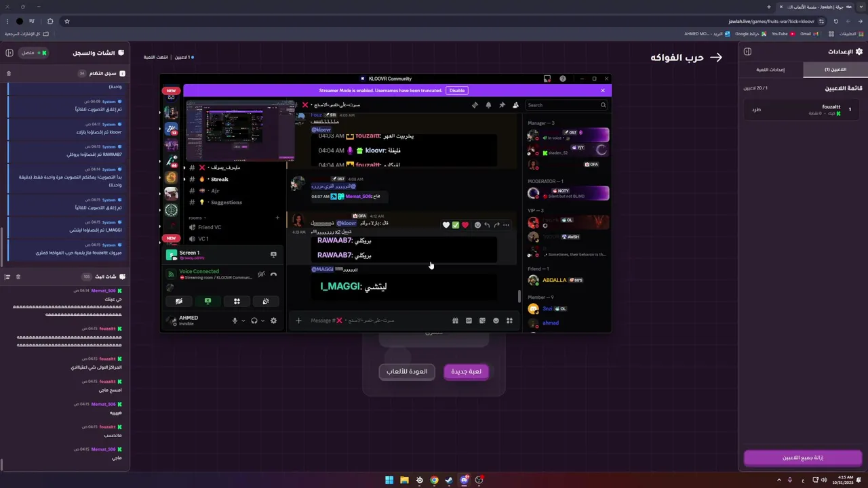Open apps launcher in Discord message bar
The image size is (868, 488).
[x=509, y=321]
